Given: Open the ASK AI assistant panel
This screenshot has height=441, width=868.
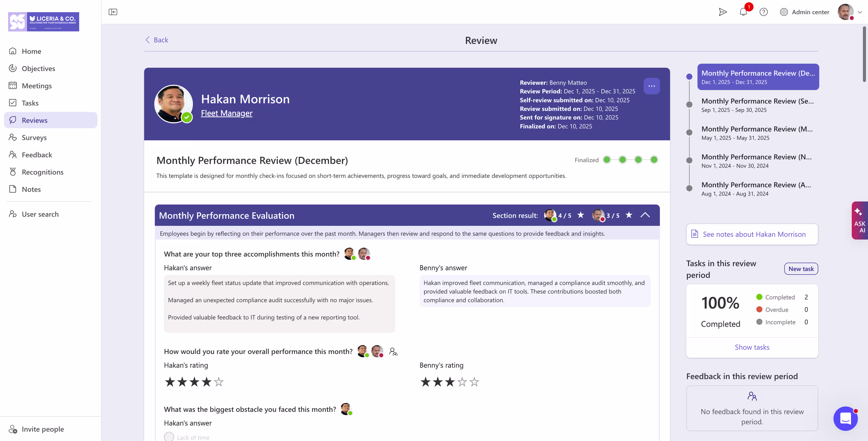Looking at the screenshot, I should pos(859,220).
